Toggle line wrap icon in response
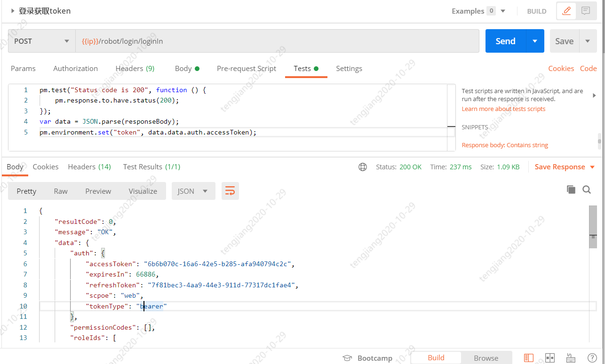The width and height of the screenshot is (605, 364). pyautogui.click(x=230, y=191)
